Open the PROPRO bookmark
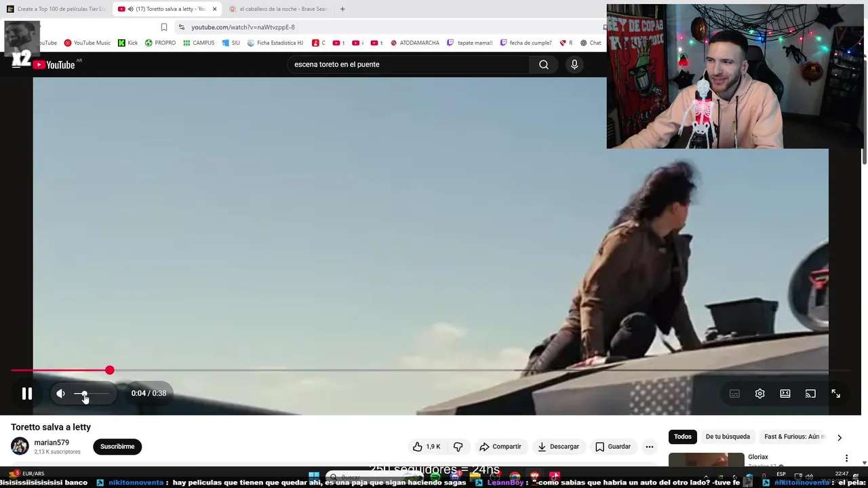The height and width of the screenshot is (488, 868). [160, 43]
